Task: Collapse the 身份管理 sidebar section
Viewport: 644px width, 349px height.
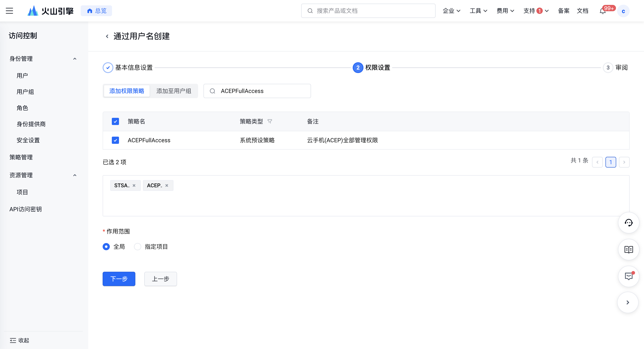Action: coord(74,59)
